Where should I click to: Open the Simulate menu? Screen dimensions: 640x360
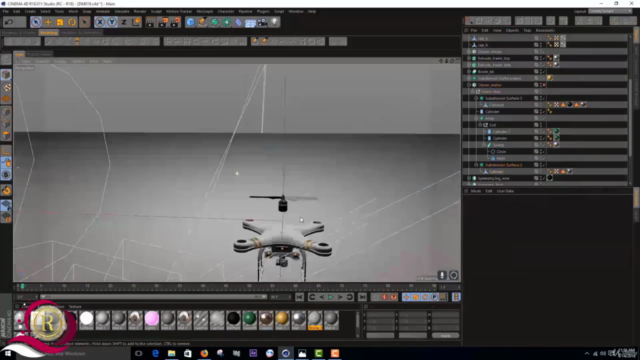tap(122, 11)
